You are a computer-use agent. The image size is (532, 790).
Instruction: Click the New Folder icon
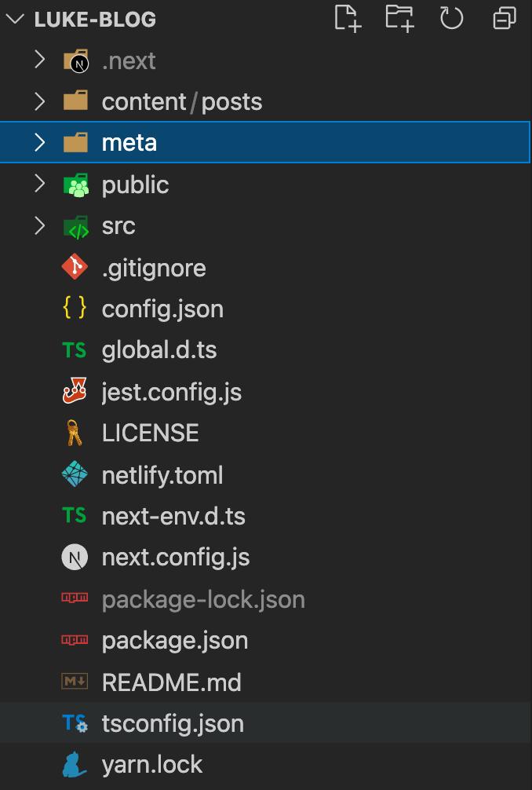[x=399, y=19]
